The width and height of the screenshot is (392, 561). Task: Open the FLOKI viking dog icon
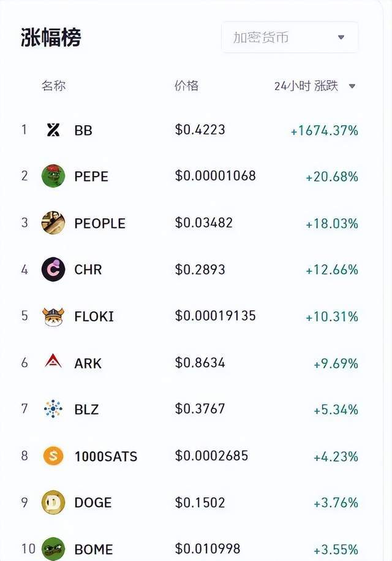tap(53, 316)
